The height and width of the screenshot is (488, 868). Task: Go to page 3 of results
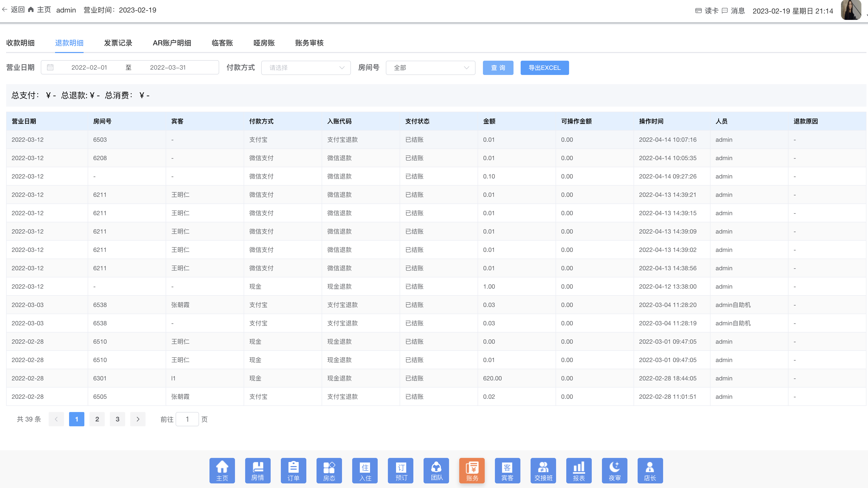click(117, 419)
